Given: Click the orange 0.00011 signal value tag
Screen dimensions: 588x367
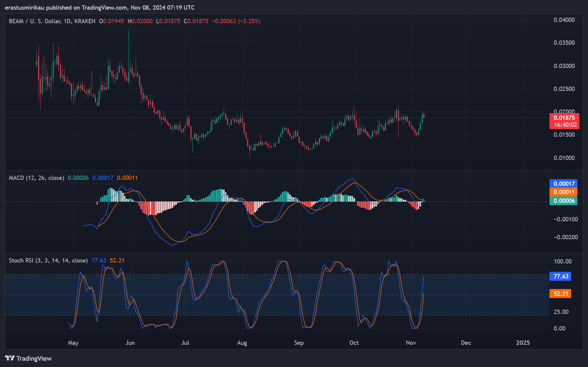Looking at the screenshot, I should point(563,192).
